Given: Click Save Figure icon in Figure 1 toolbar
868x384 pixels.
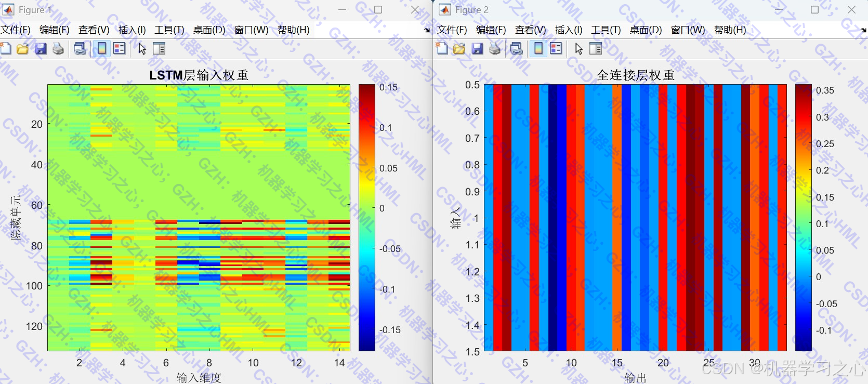Looking at the screenshot, I should [x=41, y=49].
